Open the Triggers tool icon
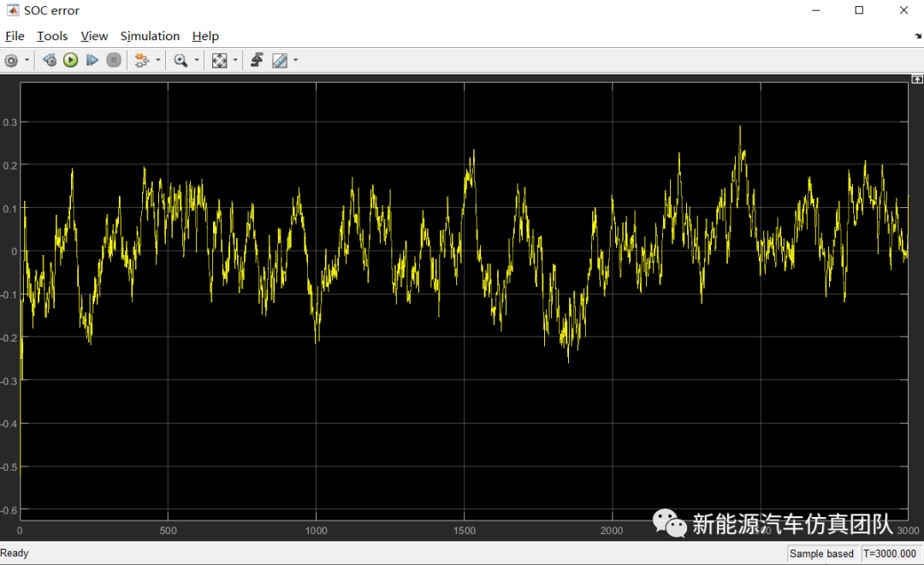The width and height of the screenshot is (924, 565). coord(257,60)
